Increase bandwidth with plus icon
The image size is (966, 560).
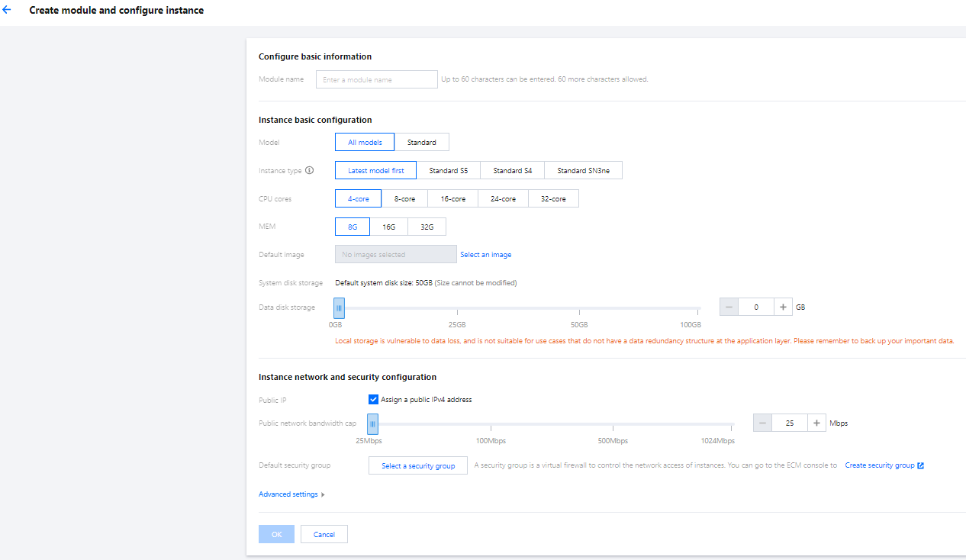[816, 423]
